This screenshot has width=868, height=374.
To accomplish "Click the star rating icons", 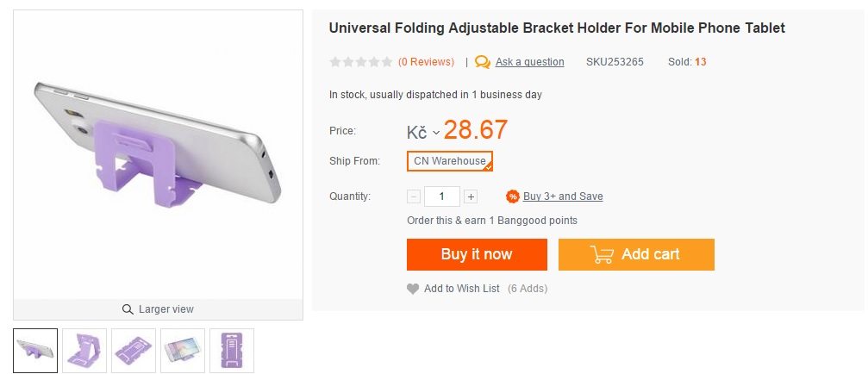I will 360,62.
